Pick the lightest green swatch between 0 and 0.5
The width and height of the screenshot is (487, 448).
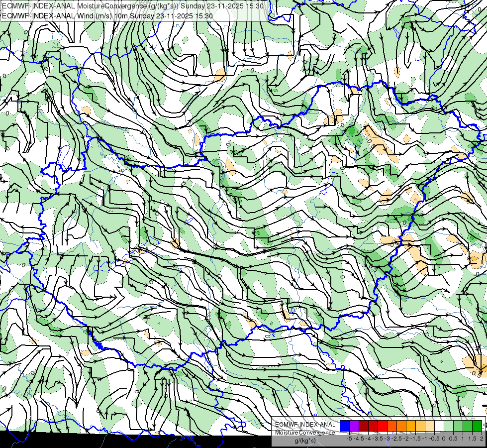pyautogui.click(x=449, y=426)
